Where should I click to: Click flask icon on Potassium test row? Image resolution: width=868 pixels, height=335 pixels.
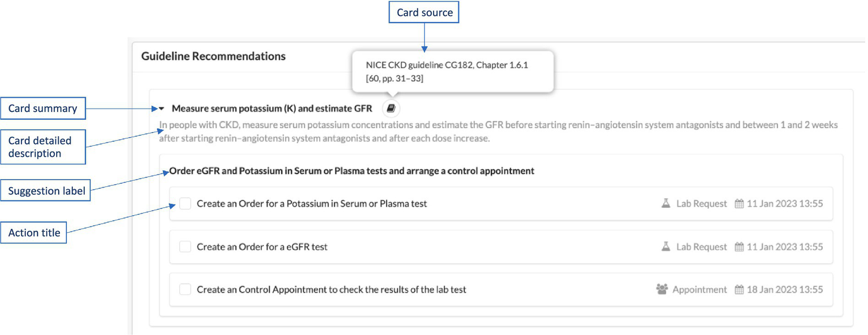tap(666, 203)
